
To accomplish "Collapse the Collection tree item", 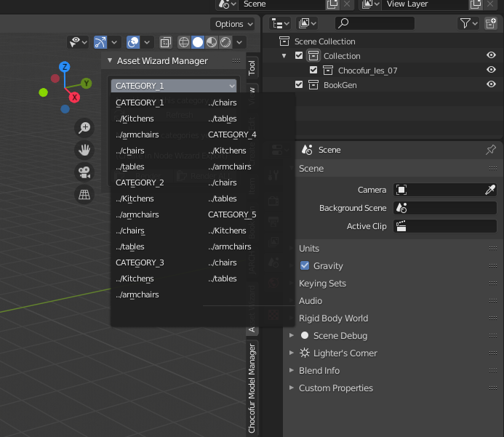I will [284, 56].
